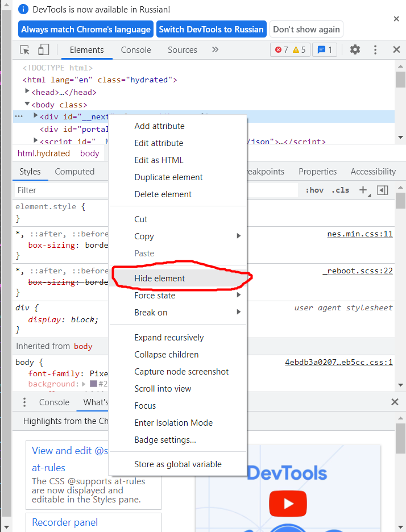Open 4ebdb3a0207…eb5cc.css:1 source link
Viewport: 406px width, 532px height.
pyautogui.click(x=339, y=363)
